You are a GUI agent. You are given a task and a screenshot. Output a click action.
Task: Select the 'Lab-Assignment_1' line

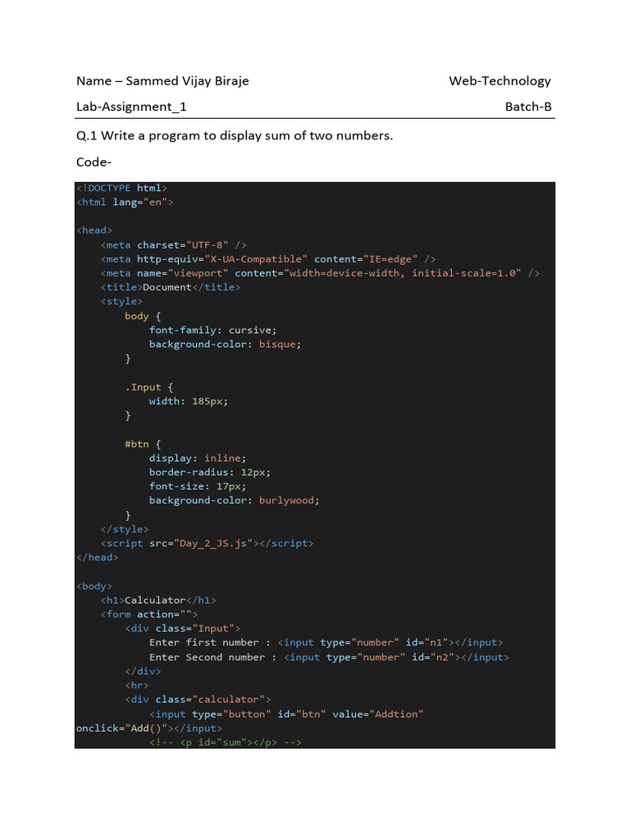click(131, 107)
